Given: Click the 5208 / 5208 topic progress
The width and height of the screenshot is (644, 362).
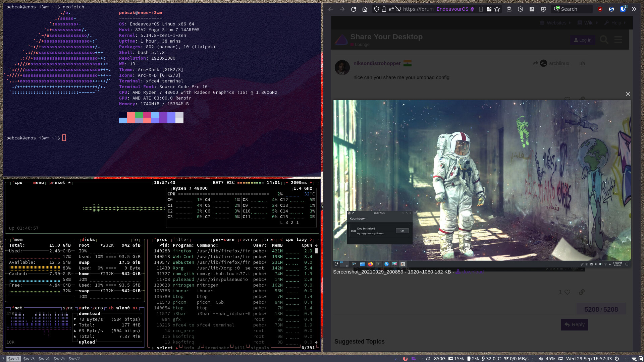Looking at the screenshot, I should tap(601, 309).
